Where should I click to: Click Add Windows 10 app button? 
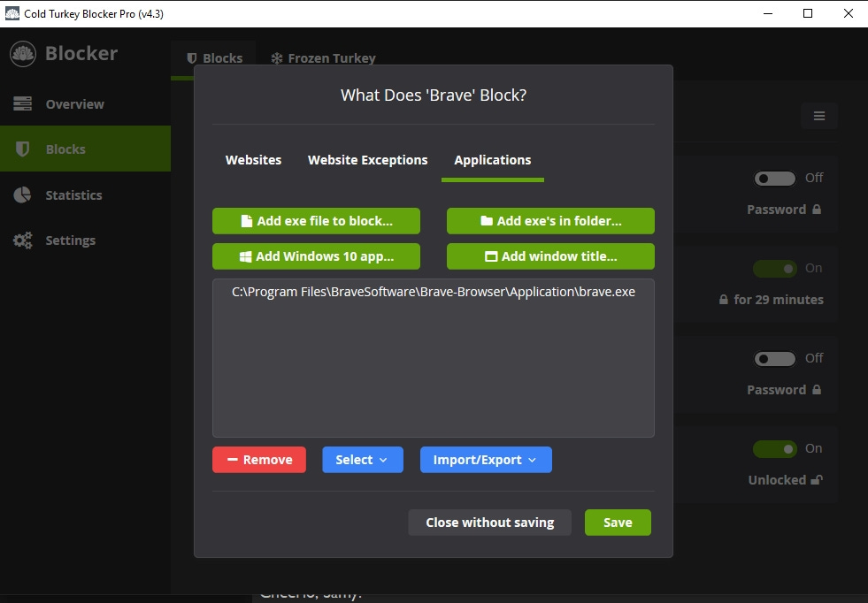tap(316, 256)
